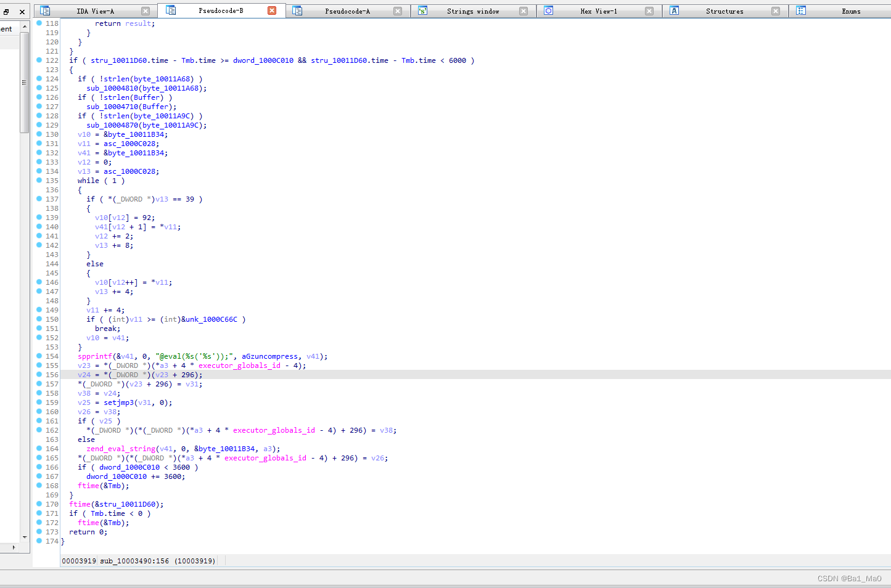
Task: Switch to the Structures tab
Action: [725, 11]
